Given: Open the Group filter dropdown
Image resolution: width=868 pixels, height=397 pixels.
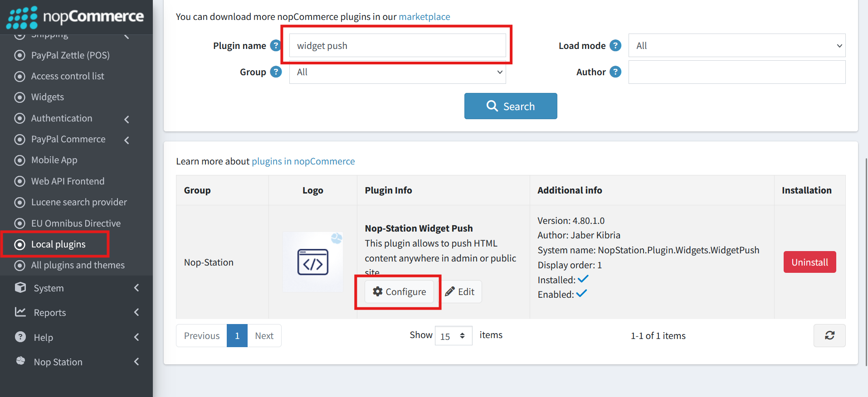Looking at the screenshot, I should pyautogui.click(x=398, y=72).
